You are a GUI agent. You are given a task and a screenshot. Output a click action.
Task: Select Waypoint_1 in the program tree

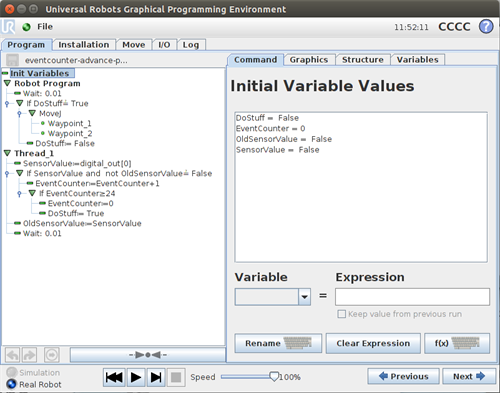click(69, 123)
